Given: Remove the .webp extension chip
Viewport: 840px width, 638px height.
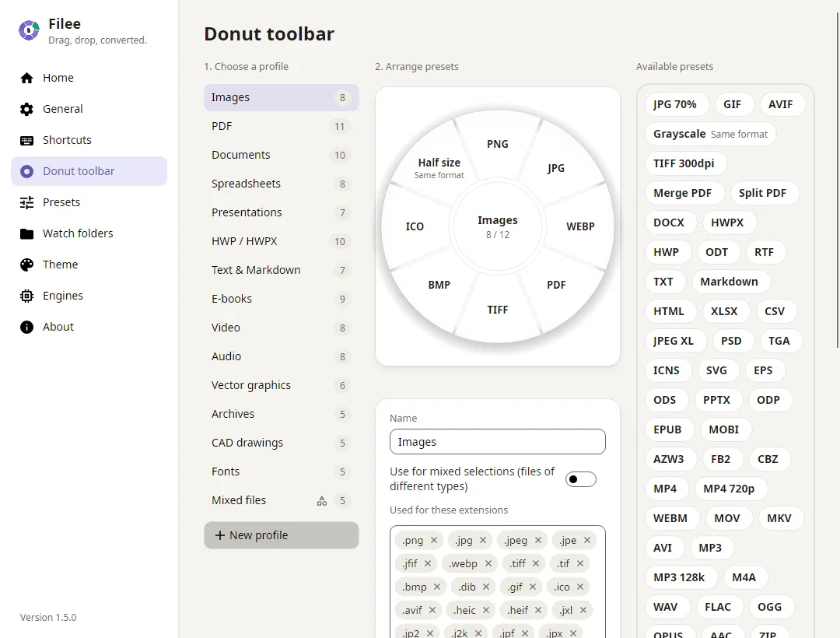Looking at the screenshot, I should tap(488, 563).
